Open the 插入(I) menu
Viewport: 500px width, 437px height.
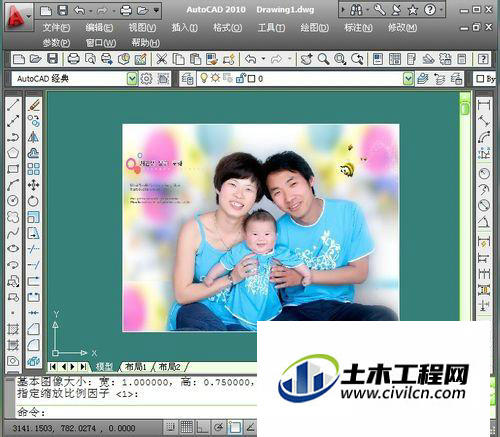(184, 27)
